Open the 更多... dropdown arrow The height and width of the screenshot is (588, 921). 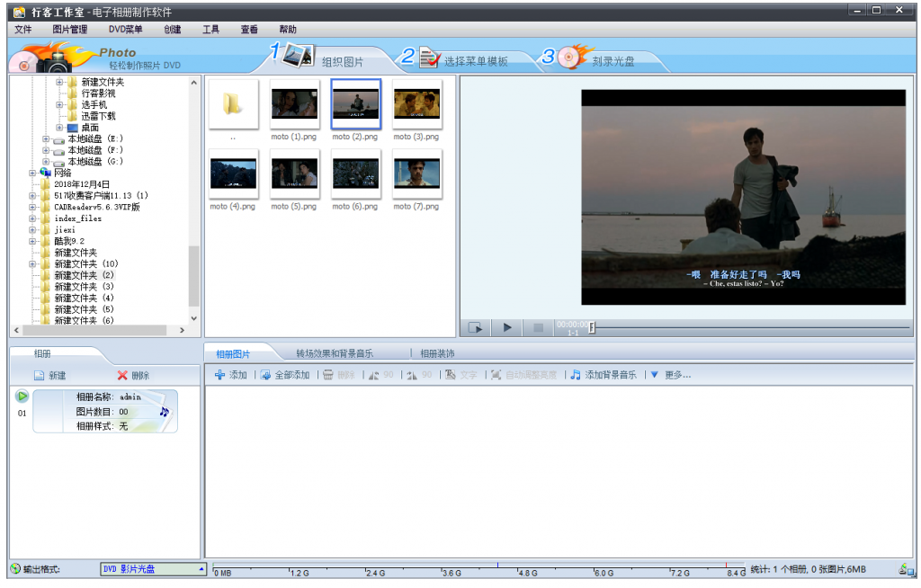click(655, 375)
